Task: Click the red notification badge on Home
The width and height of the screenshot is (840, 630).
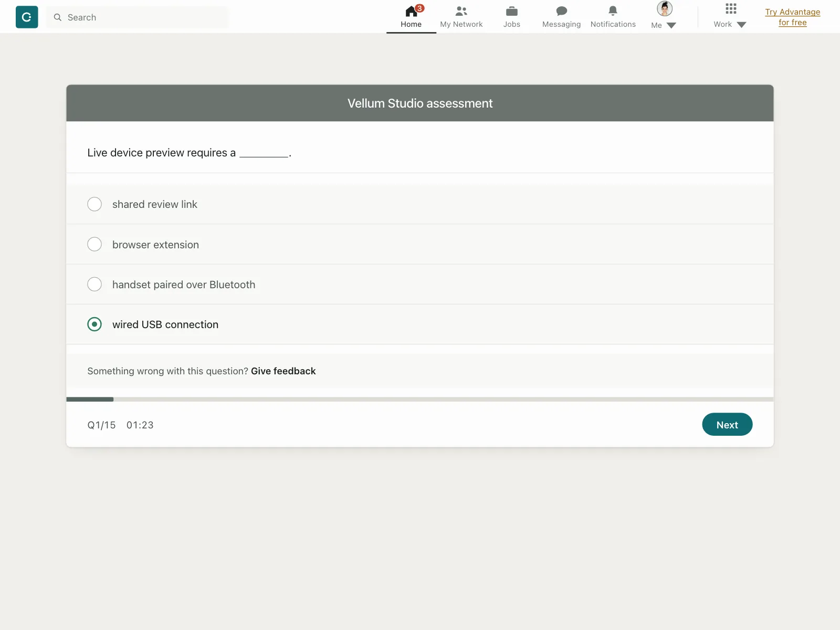Action: coord(419,8)
